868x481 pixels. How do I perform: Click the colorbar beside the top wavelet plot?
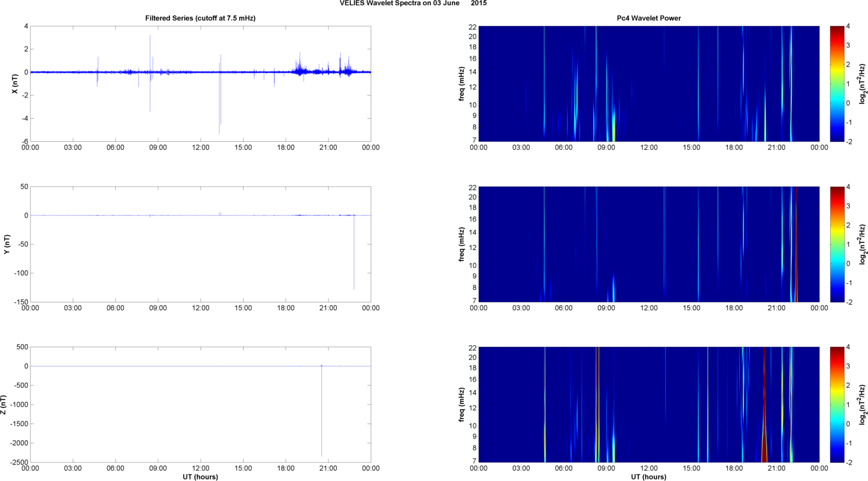tap(837, 84)
